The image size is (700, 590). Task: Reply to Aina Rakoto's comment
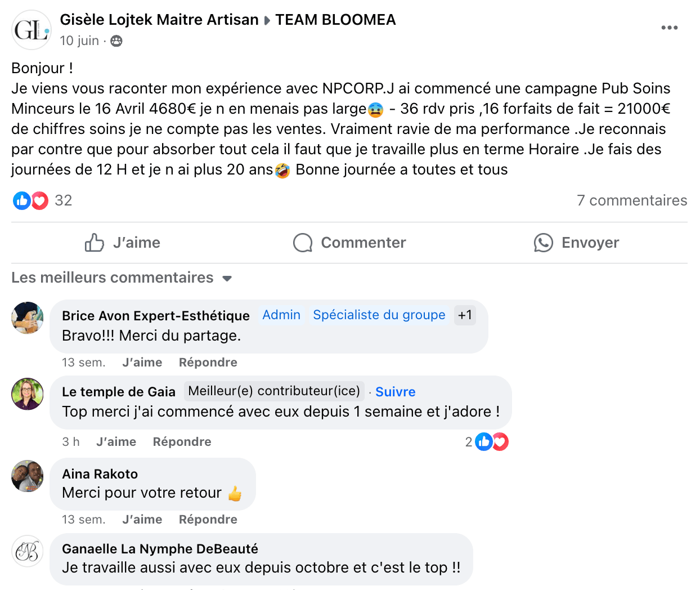pyautogui.click(x=208, y=520)
